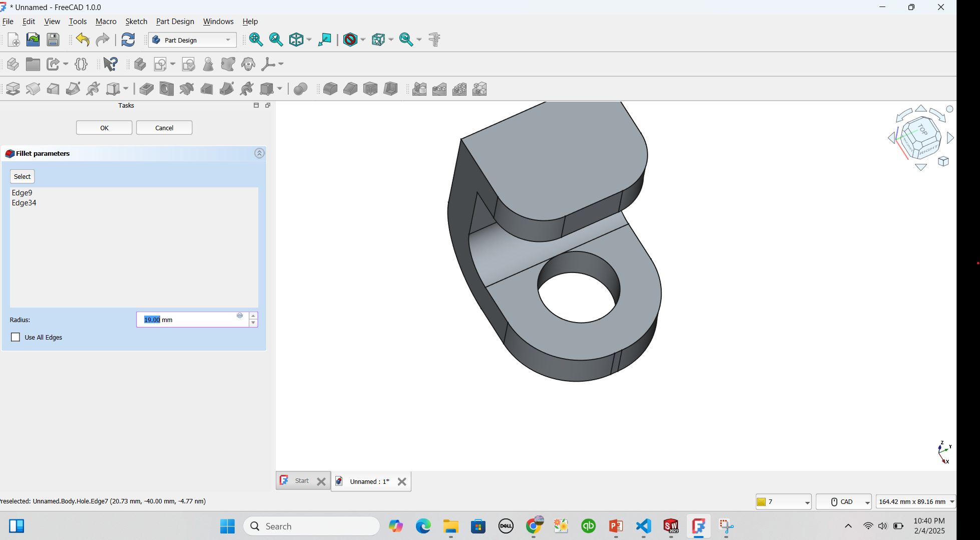
Task: Open the File menu
Action: tap(8, 22)
